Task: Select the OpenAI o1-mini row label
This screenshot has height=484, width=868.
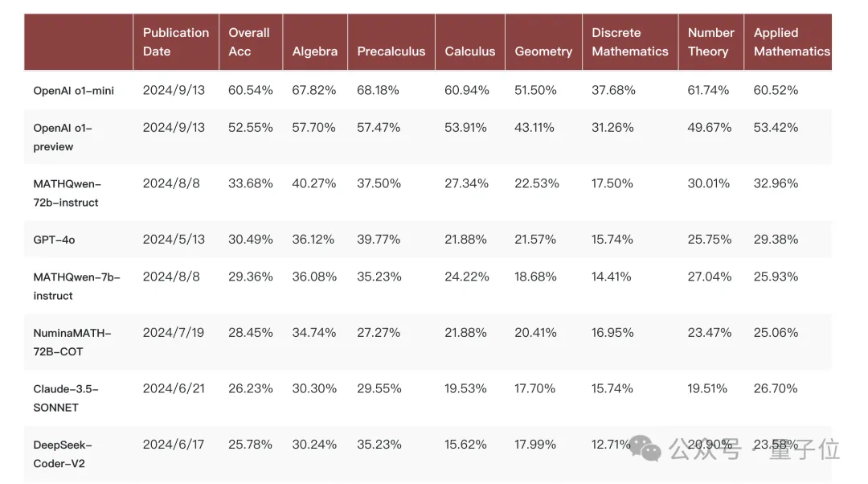Action: coord(74,91)
